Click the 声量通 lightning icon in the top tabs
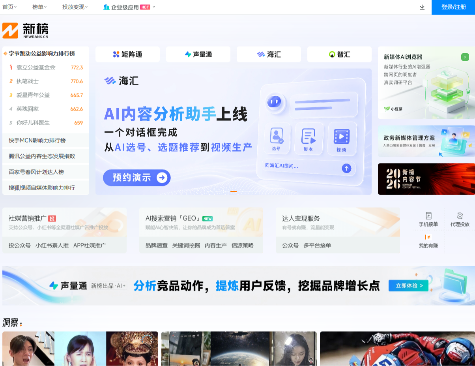The width and height of the screenshot is (475, 366). 188,54
